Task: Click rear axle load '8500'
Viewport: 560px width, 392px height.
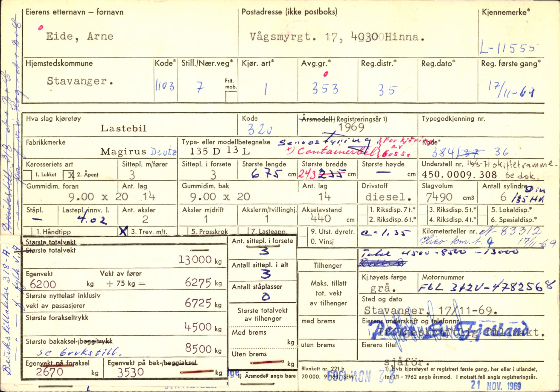Action: (x=199, y=349)
